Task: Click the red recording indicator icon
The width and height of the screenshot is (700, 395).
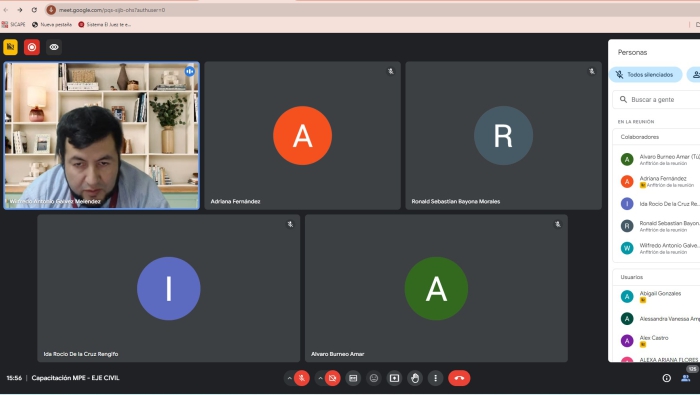Action: click(x=32, y=47)
